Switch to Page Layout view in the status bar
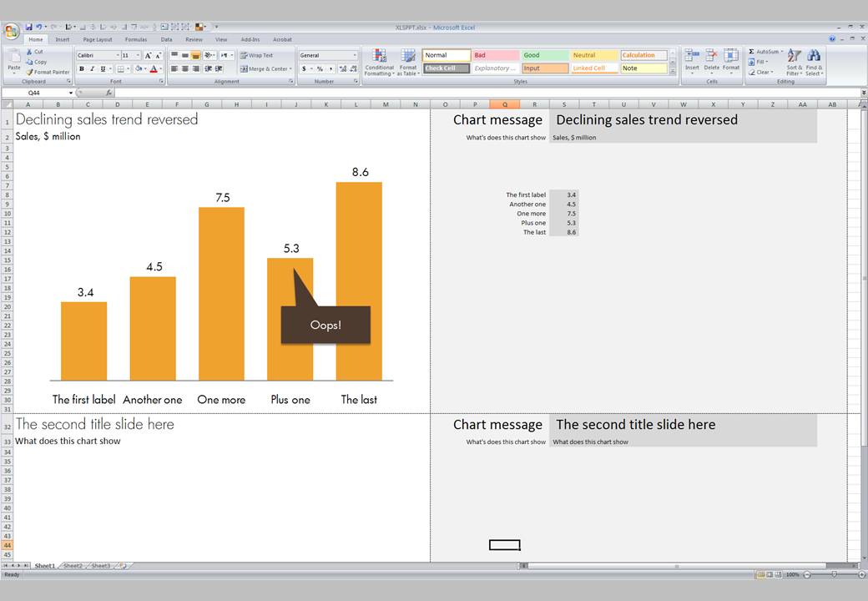This screenshot has height=601, width=868. [770, 575]
